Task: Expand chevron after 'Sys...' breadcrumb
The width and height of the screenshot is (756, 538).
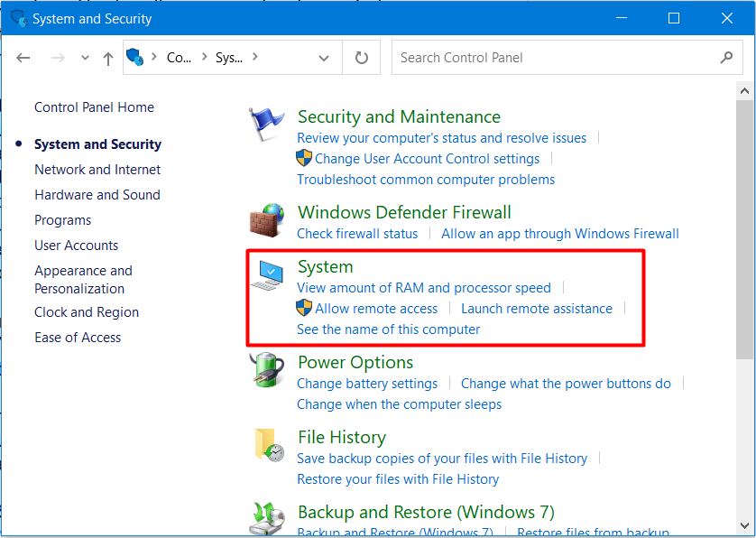Action: tap(255, 57)
